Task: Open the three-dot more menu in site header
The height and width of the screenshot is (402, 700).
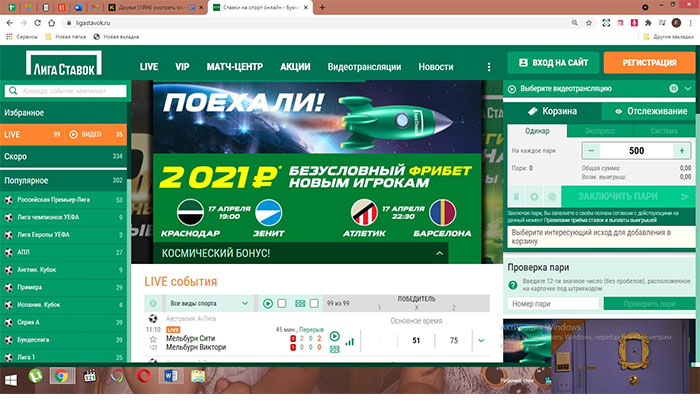Action: coord(489,67)
